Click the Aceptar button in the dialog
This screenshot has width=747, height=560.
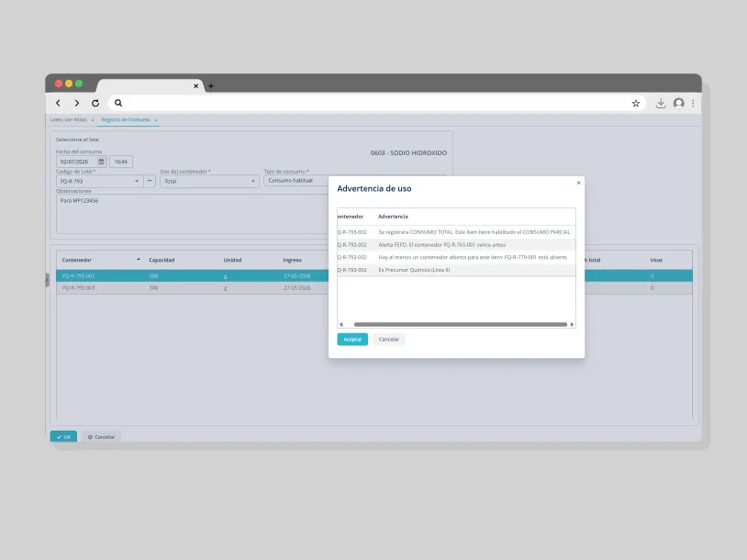coord(352,340)
